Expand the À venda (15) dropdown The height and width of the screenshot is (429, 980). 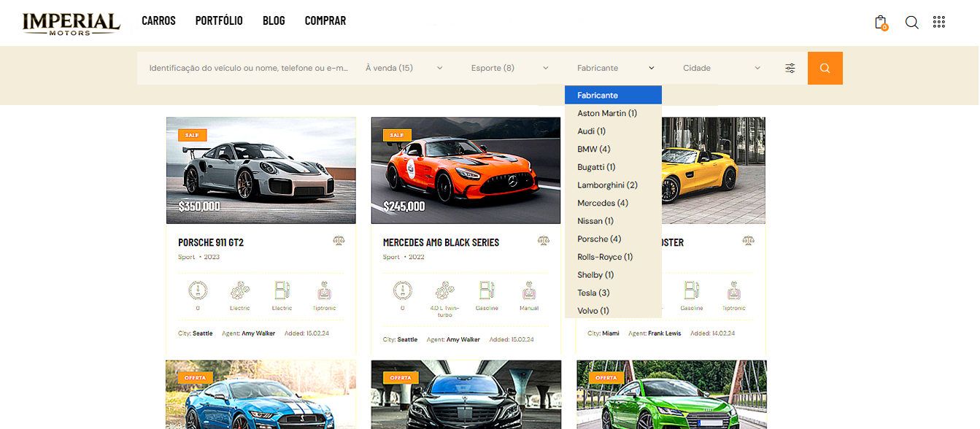click(404, 68)
